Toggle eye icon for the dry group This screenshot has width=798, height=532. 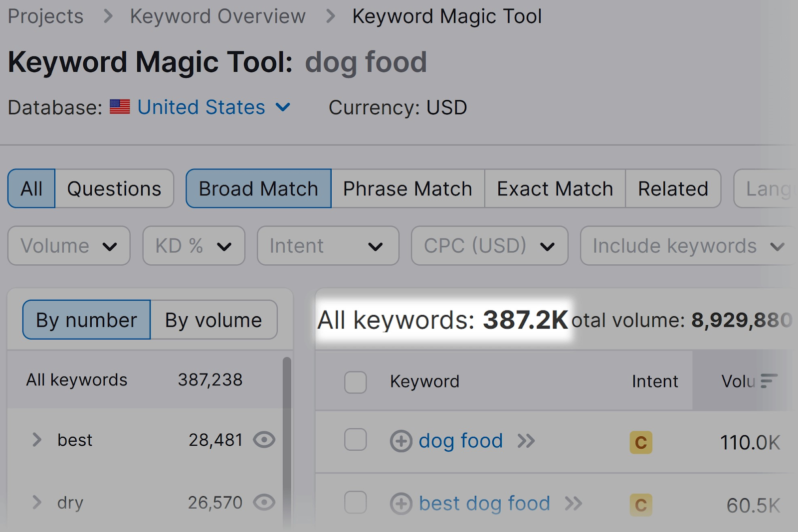tap(264, 502)
